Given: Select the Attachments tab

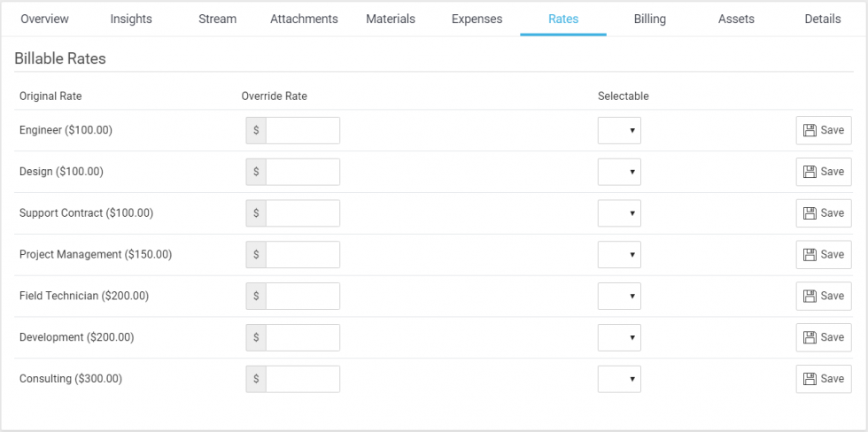Looking at the screenshot, I should pos(304,19).
